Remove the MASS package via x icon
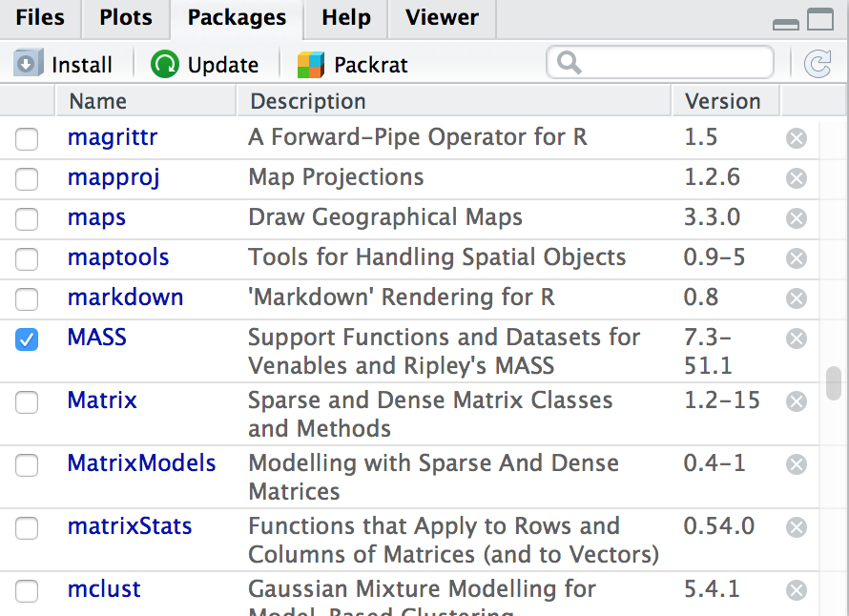849x616 pixels. (796, 339)
